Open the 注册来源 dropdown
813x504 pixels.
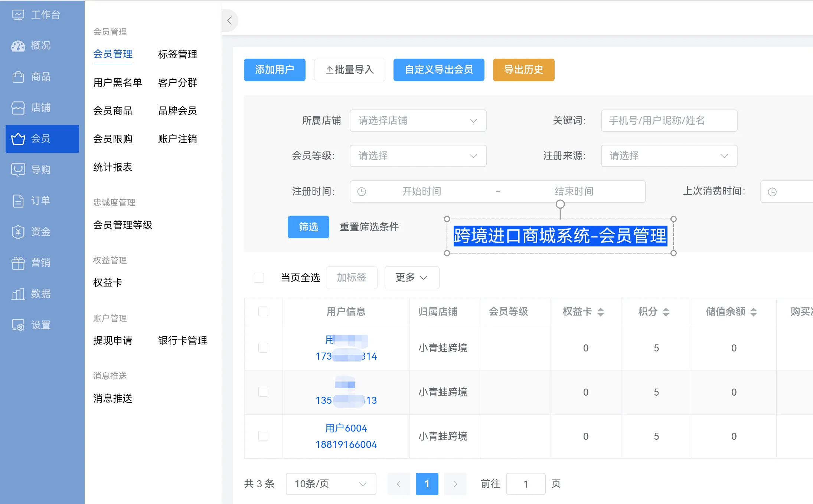click(x=669, y=156)
